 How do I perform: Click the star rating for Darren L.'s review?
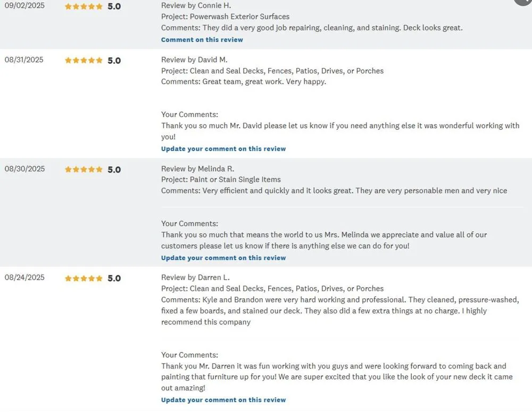pos(84,278)
